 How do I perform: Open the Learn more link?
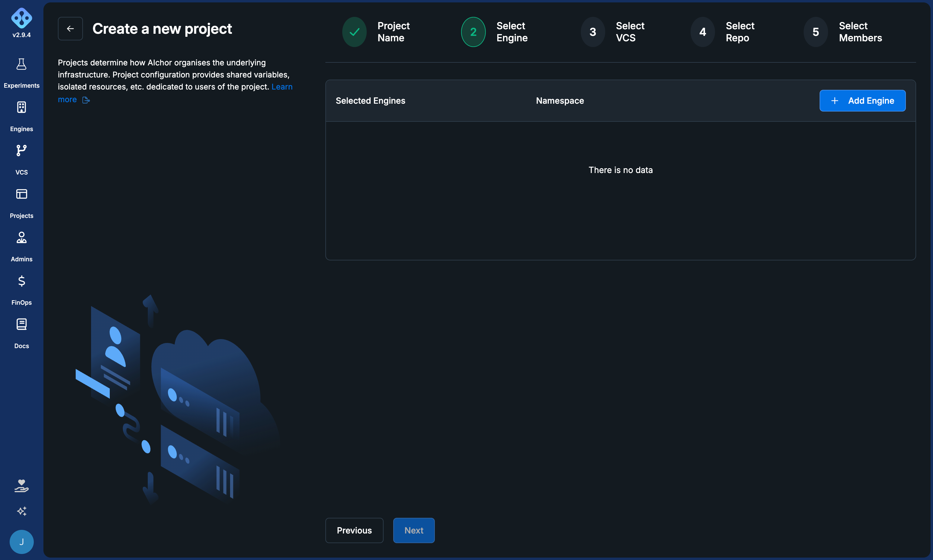[175, 93]
